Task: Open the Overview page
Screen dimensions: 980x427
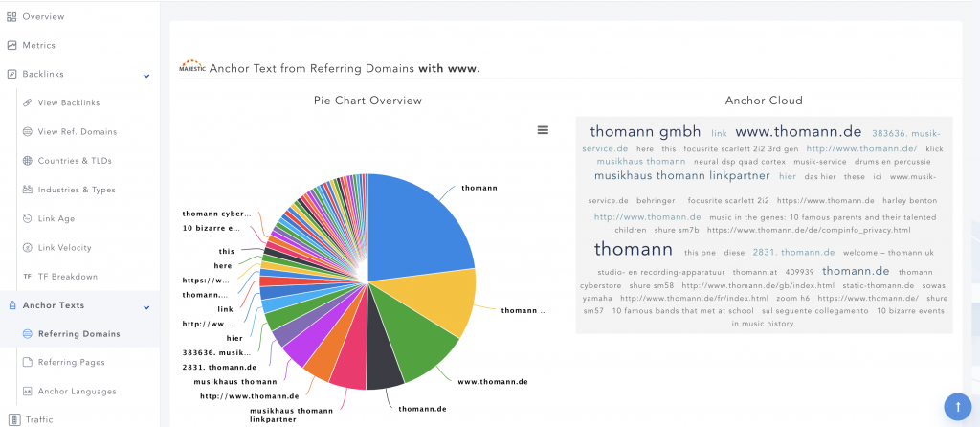Action: click(x=43, y=17)
